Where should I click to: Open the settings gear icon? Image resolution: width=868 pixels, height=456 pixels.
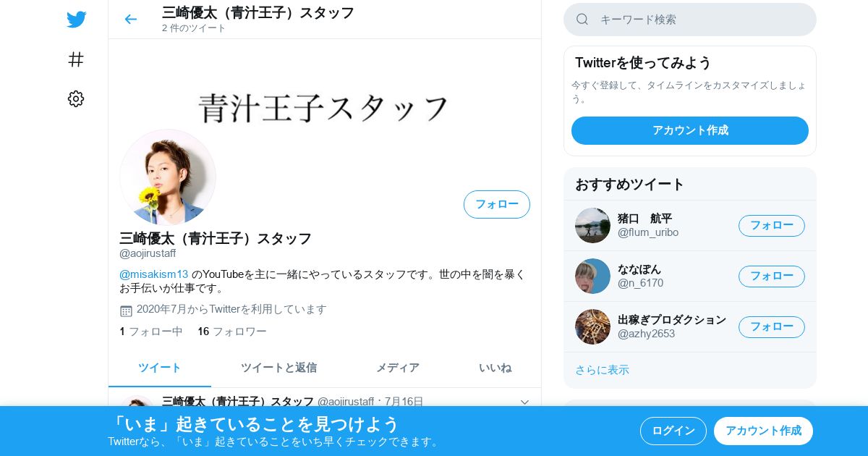[76, 99]
